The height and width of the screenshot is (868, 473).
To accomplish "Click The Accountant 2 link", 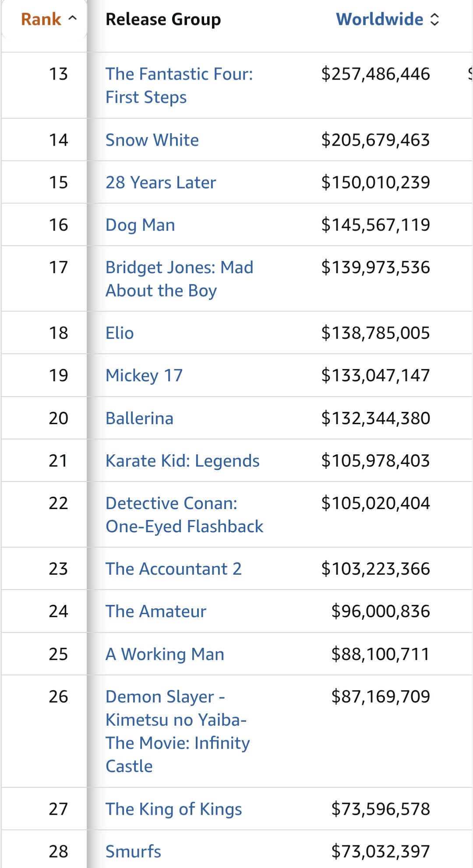I will 173,569.
